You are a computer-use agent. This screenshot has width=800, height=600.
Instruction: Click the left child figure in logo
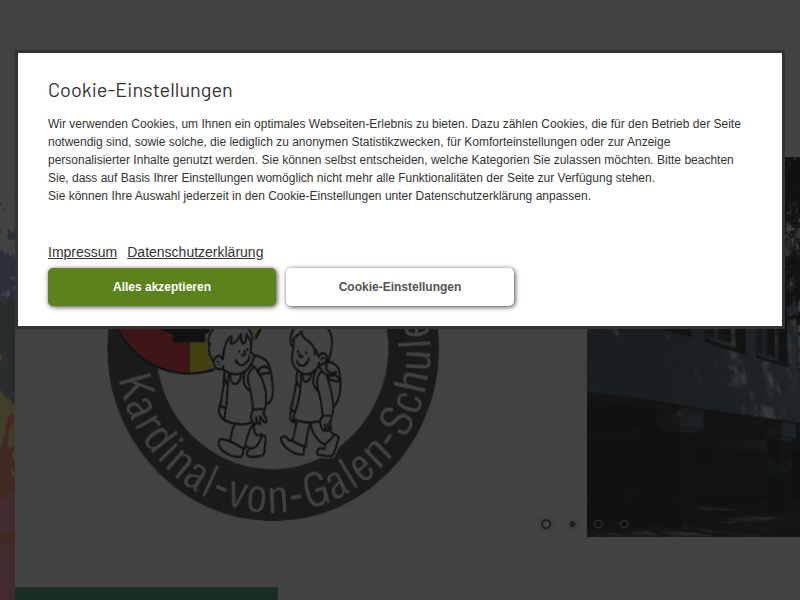point(237,390)
